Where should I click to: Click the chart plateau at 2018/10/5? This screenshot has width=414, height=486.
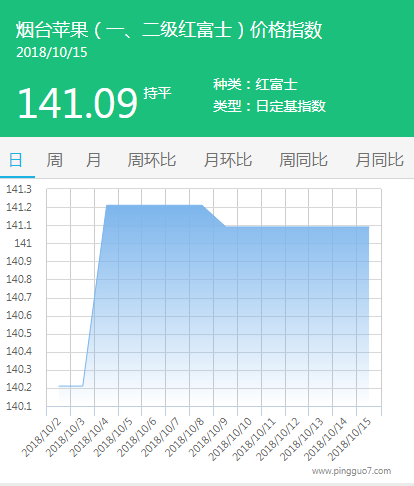tap(118, 205)
